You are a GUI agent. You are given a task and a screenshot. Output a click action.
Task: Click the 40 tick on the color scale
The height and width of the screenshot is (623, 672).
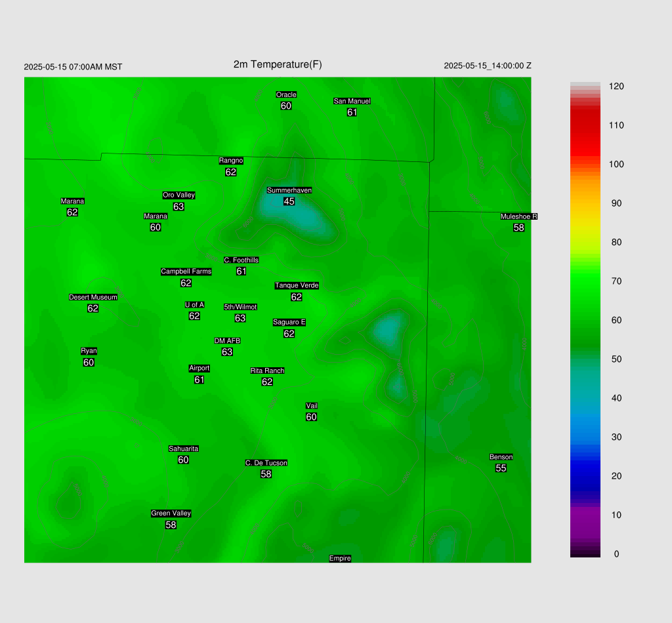tap(616, 398)
